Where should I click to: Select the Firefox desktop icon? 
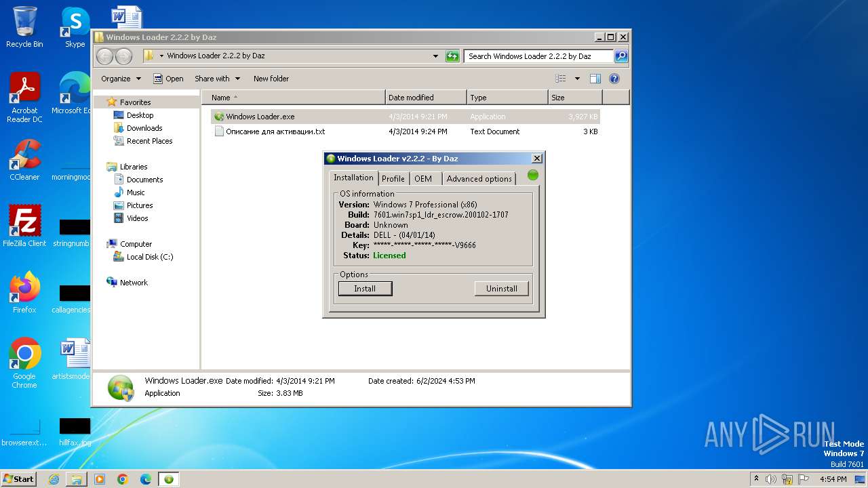24,293
